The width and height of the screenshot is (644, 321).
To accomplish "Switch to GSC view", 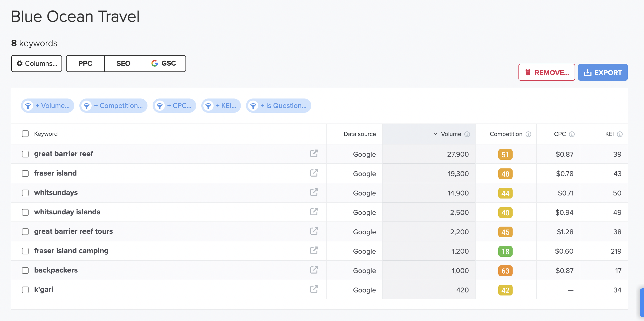I will coord(164,64).
